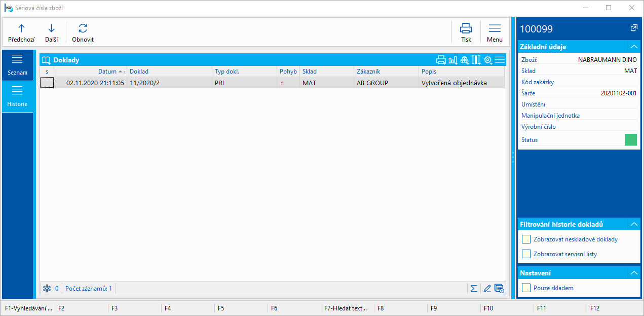This screenshot has height=316, width=644.
Task: Click the panel splitter handle dots
Action: click(513, 158)
